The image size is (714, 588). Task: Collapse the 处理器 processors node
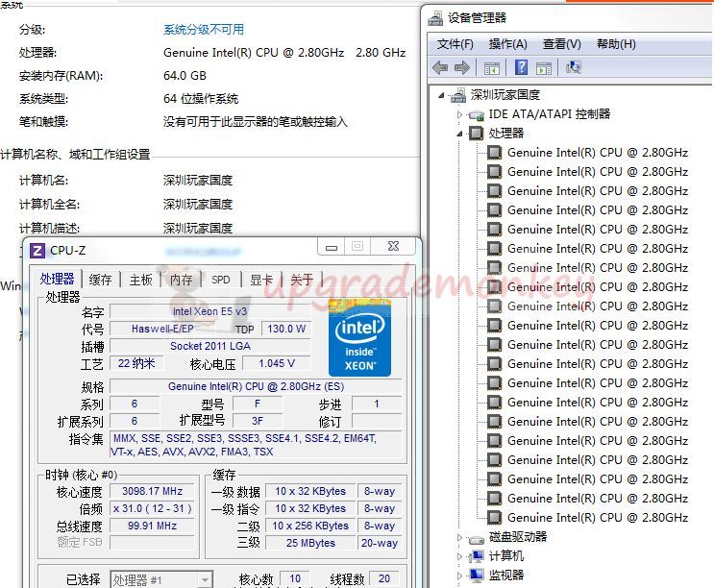coord(459,134)
